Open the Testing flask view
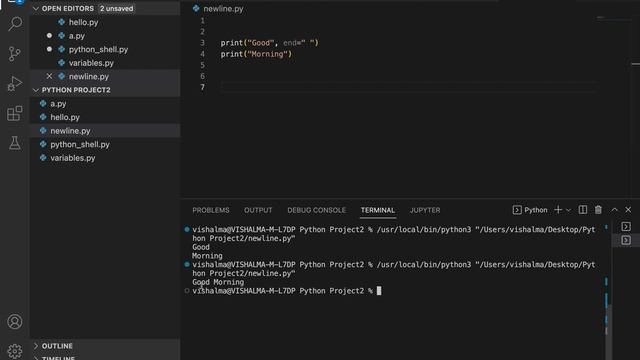Screen dimensions: 640x360 click(x=15, y=143)
